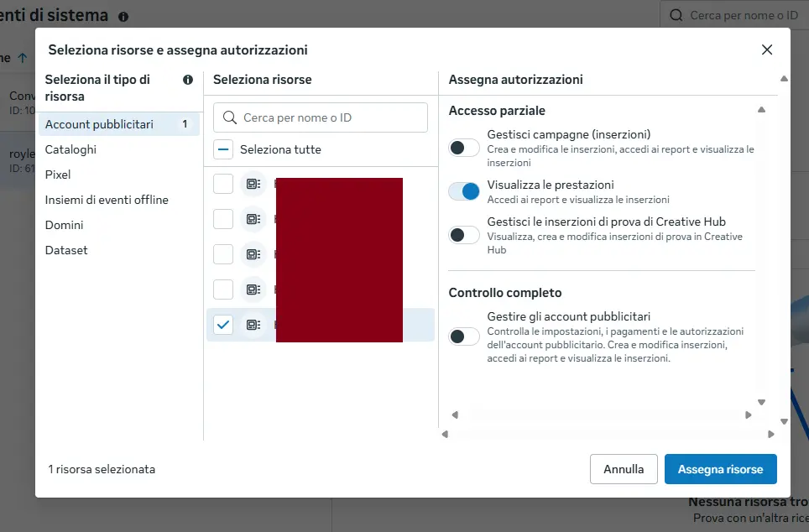The height and width of the screenshot is (532, 809).
Task: Click ad account icon in the checked resource row
Action: [253, 325]
